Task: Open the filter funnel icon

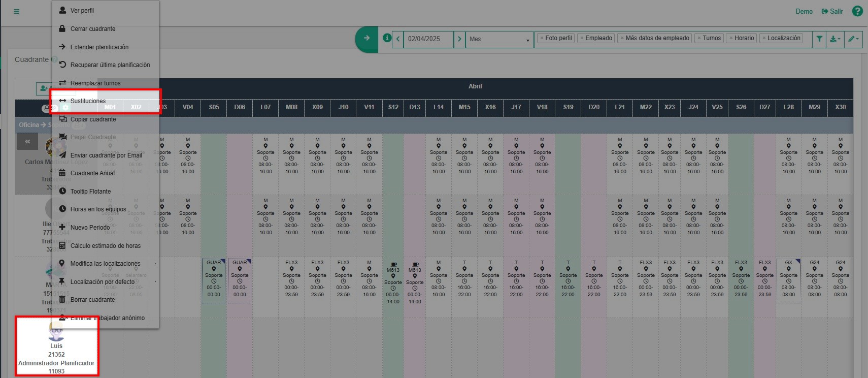Action: click(x=819, y=39)
